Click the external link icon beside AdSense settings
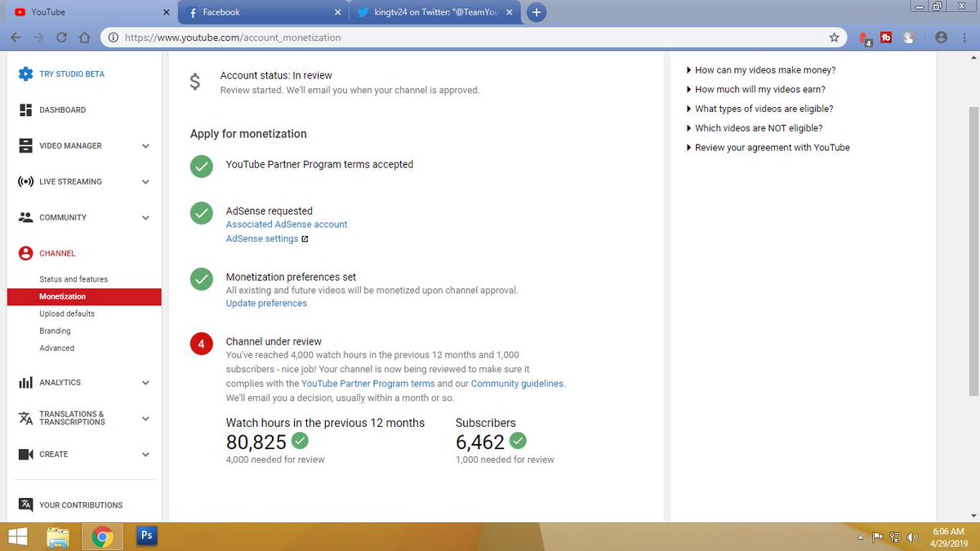The height and width of the screenshot is (551, 980). click(305, 239)
